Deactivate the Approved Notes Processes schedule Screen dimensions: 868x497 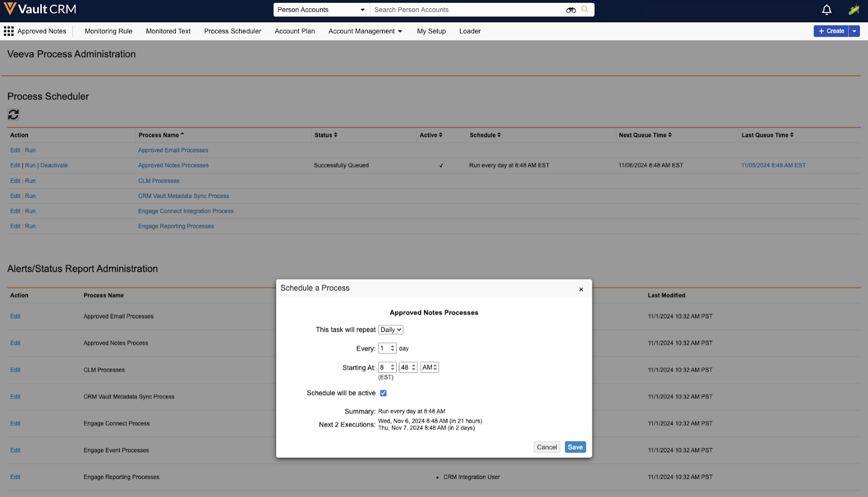(x=54, y=165)
